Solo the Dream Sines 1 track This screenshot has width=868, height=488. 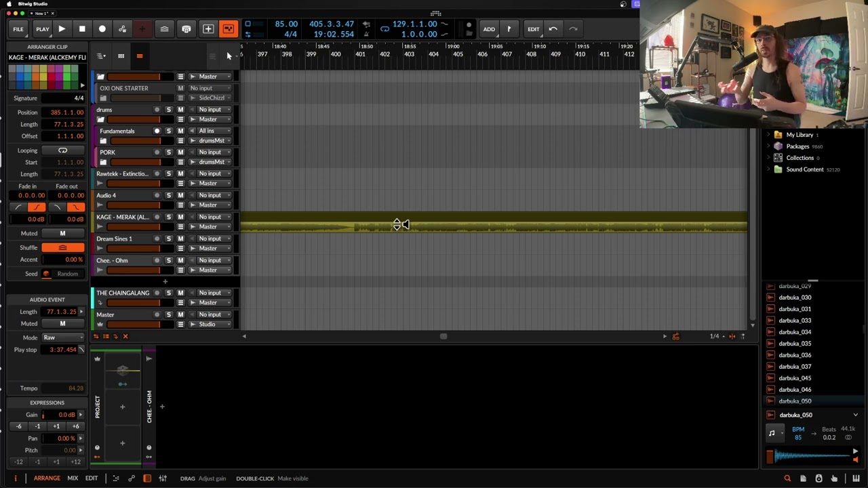pos(169,239)
